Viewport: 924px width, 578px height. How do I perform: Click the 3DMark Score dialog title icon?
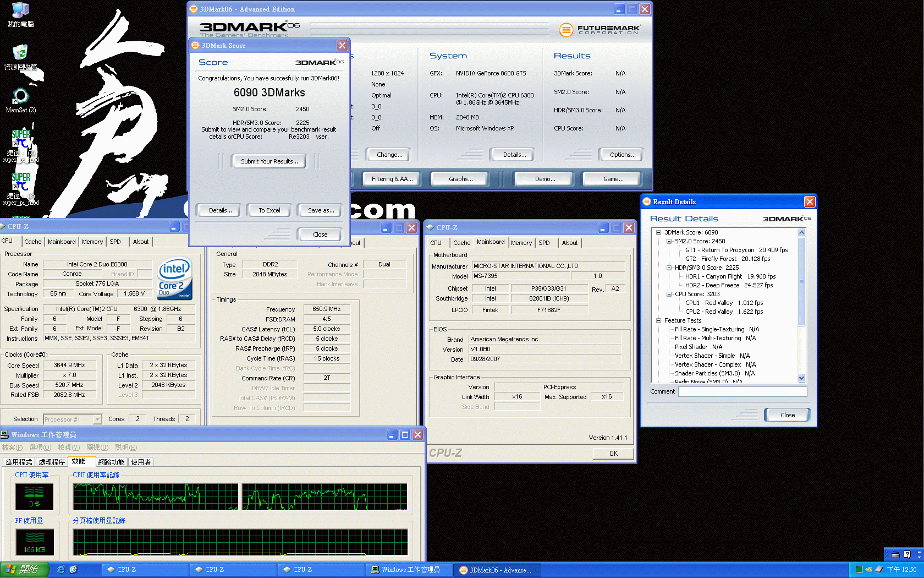pyautogui.click(x=195, y=45)
